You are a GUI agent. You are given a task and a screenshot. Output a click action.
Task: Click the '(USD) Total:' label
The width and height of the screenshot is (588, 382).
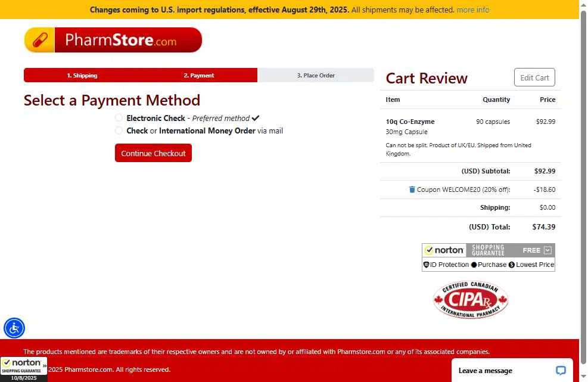pyautogui.click(x=489, y=227)
